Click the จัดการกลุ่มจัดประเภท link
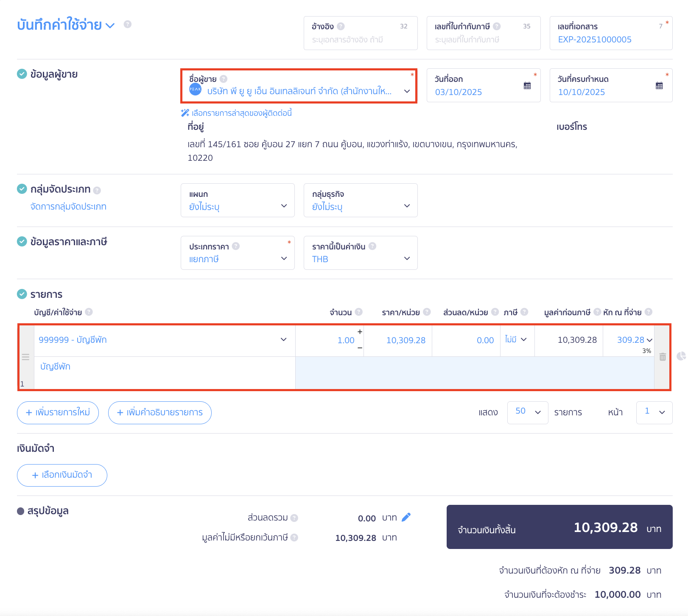The width and height of the screenshot is (688, 616). coord(68,207)
